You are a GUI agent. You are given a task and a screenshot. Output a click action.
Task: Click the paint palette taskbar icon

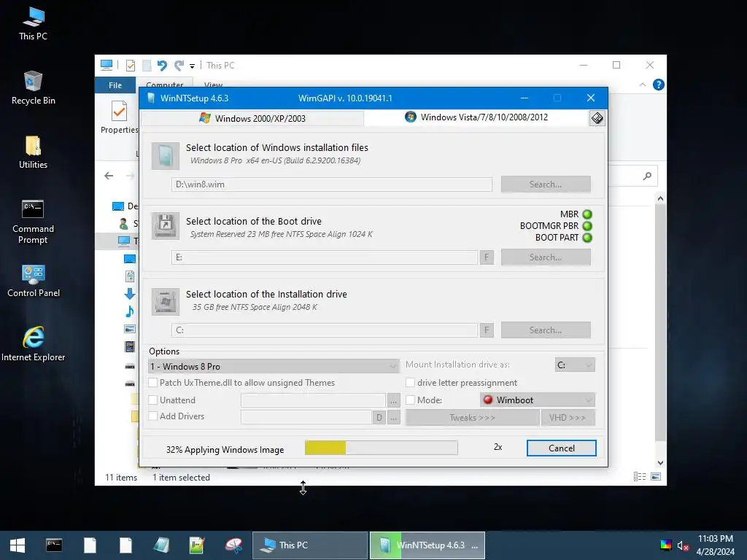233,545
